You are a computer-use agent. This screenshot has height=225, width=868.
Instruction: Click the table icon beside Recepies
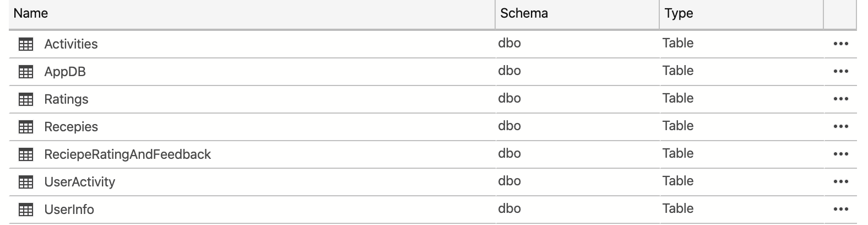(x=26, y=127)
